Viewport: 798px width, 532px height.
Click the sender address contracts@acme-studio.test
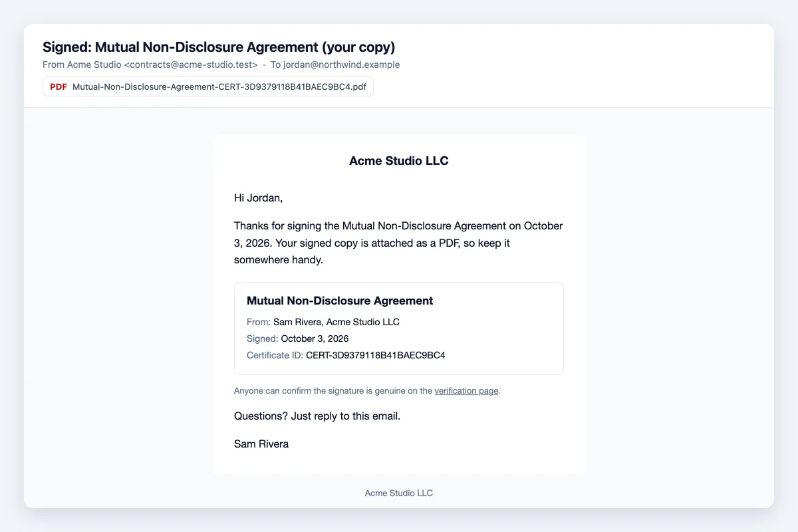tap(191, 65)
